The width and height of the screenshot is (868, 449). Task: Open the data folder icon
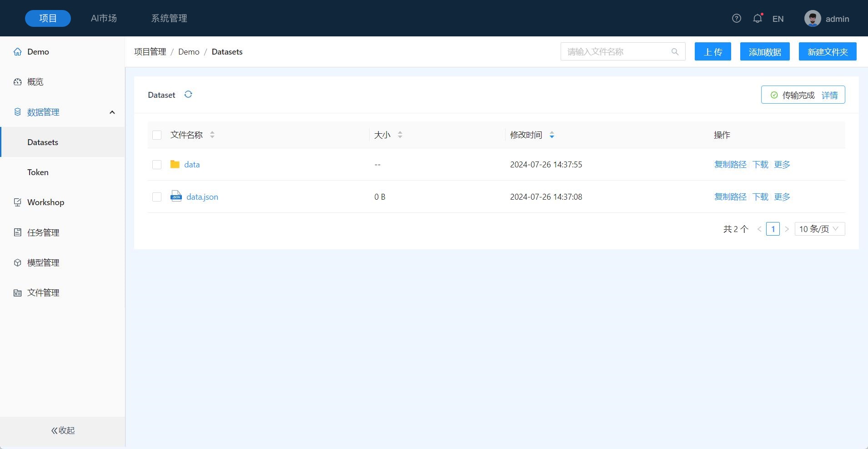[x=175, y=164]
